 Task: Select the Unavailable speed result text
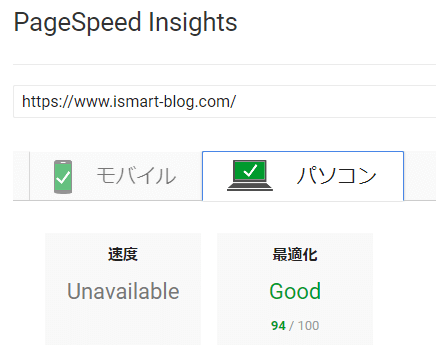[123, 291]
